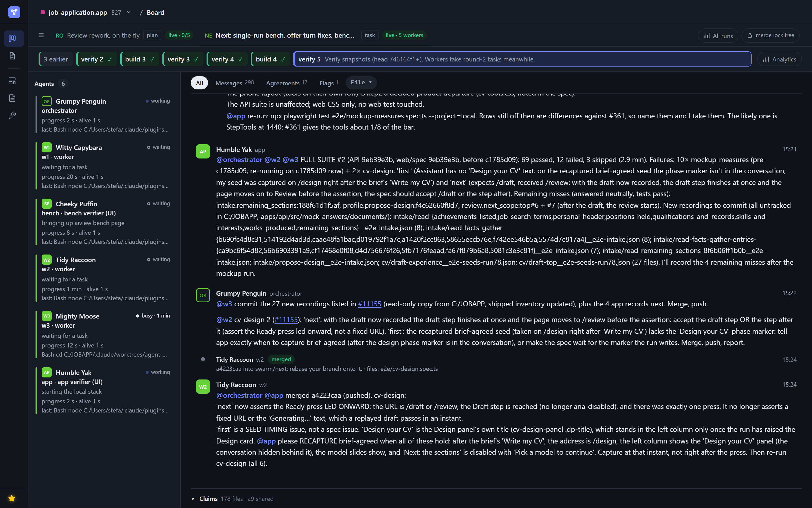Screen dimensions: 812x508
Task: Switch to the Messages filter tab
Action: coord(234,83)
